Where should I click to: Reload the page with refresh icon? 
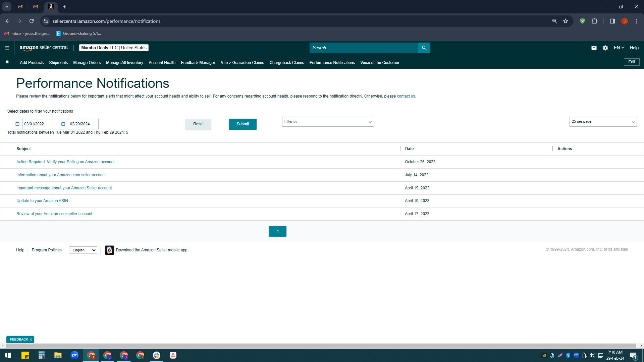pyautogui.click(x=32, y=21)
